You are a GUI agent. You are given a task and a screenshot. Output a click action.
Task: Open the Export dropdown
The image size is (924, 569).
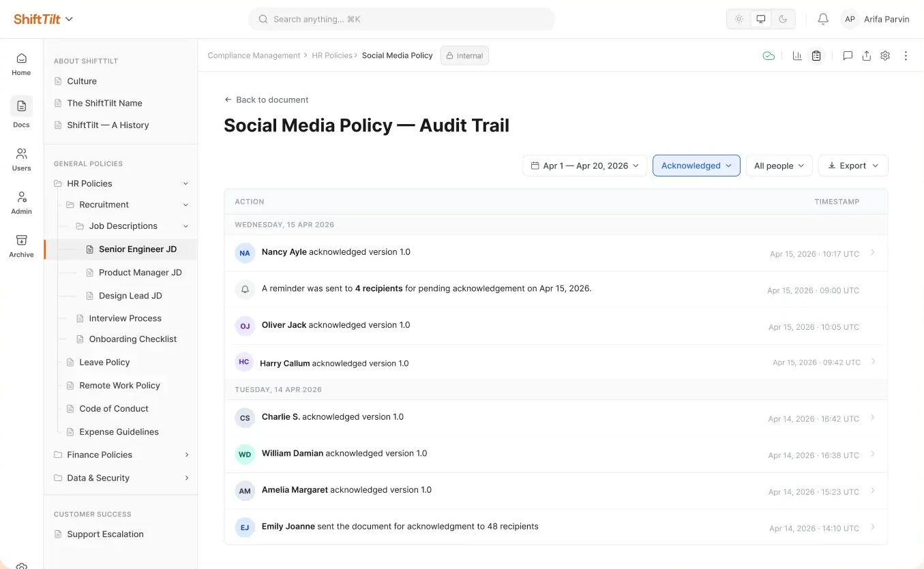pos(853,166)
